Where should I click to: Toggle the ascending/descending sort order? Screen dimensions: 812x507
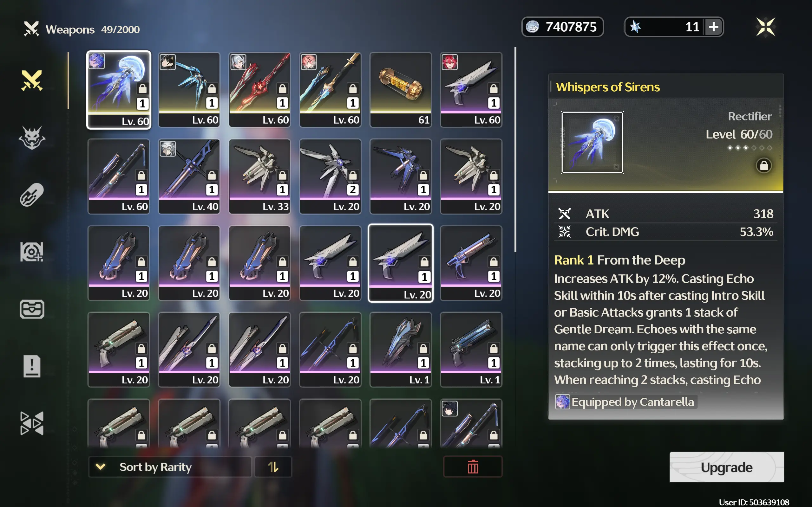point(273,466)
